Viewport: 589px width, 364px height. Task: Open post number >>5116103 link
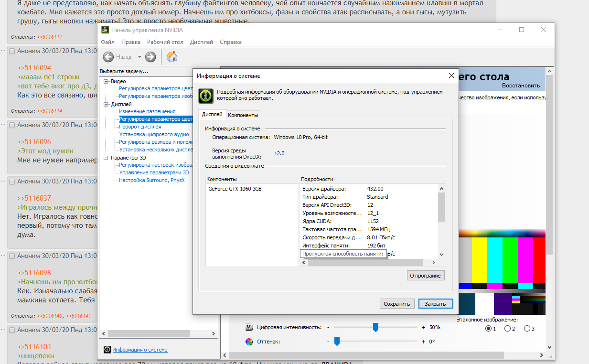click(x=34, y=347)
